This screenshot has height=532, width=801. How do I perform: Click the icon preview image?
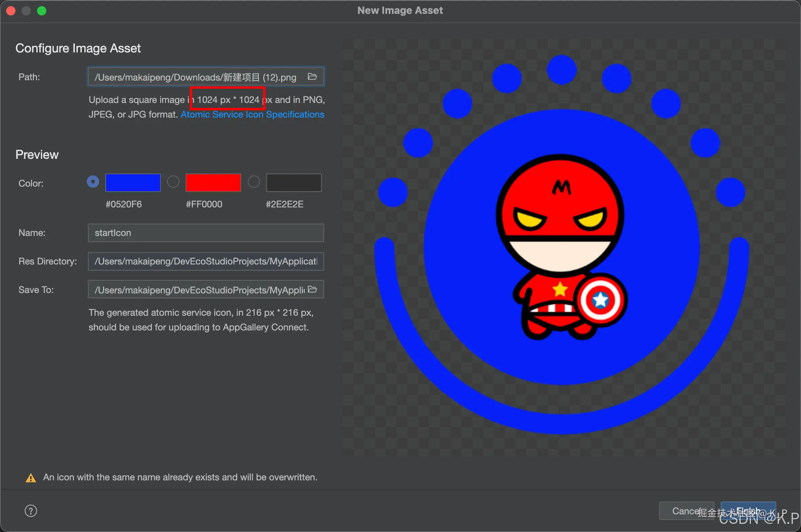point(562,247)
